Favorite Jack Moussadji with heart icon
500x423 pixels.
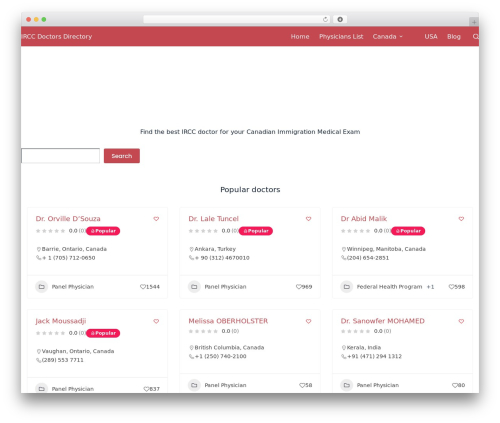(156, 321)
